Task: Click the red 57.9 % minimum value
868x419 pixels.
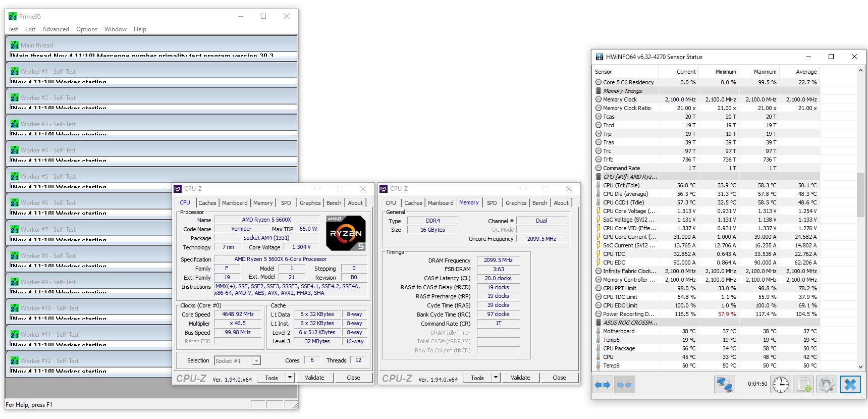Action: coord(727,314)
